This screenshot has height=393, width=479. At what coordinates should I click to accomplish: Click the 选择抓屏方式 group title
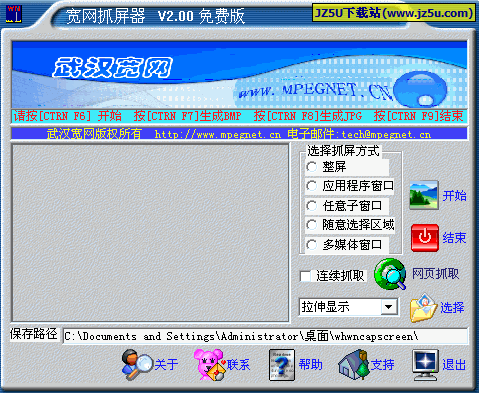pyautogui.click(x=343, y=151)
